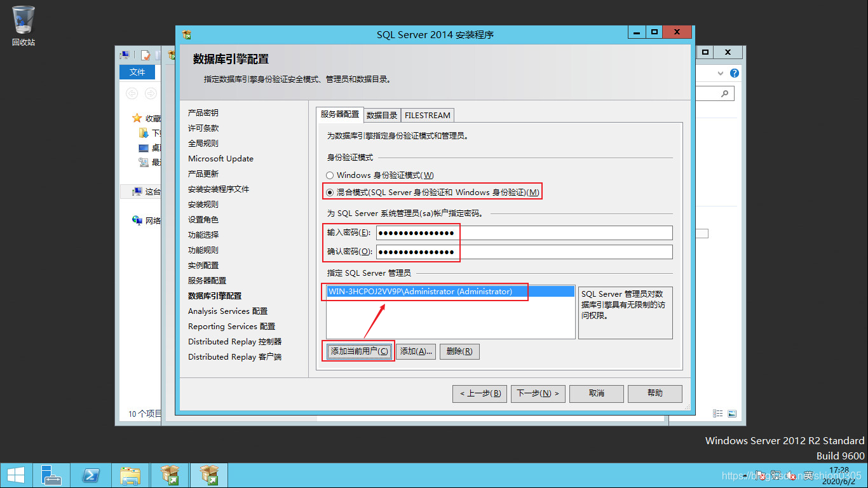
Task: Click the 帮助 button
Action: [x=655, y=393]
